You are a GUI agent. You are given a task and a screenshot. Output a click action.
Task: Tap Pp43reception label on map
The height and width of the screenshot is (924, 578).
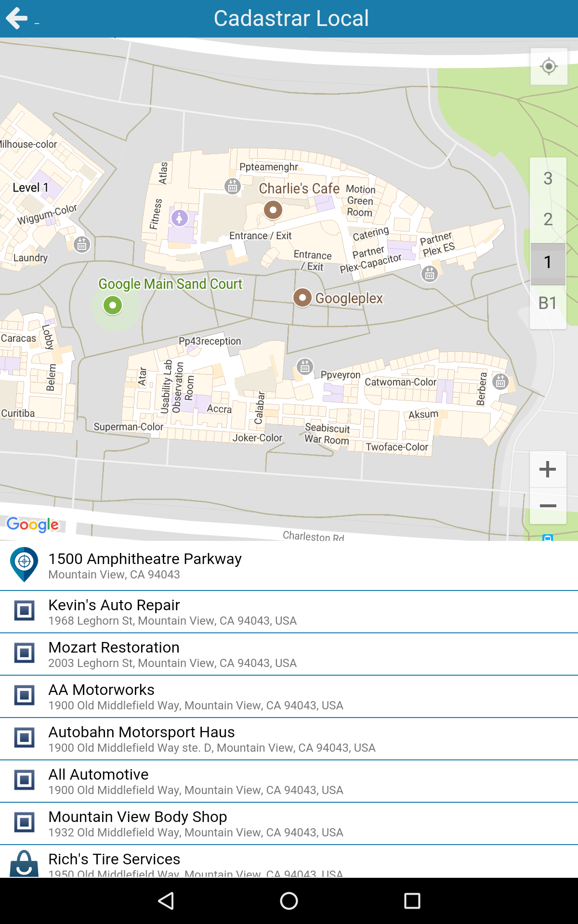pyautogui.click(x=210, y=341)
